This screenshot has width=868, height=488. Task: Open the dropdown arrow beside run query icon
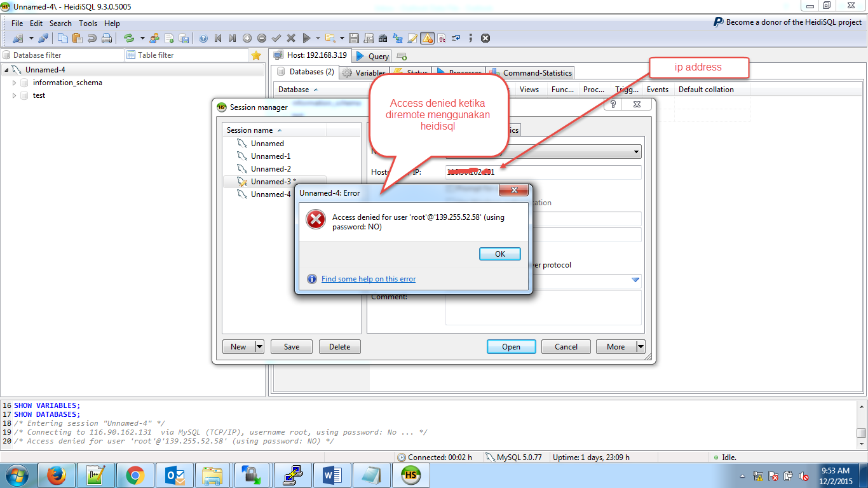tap(318, 38)
